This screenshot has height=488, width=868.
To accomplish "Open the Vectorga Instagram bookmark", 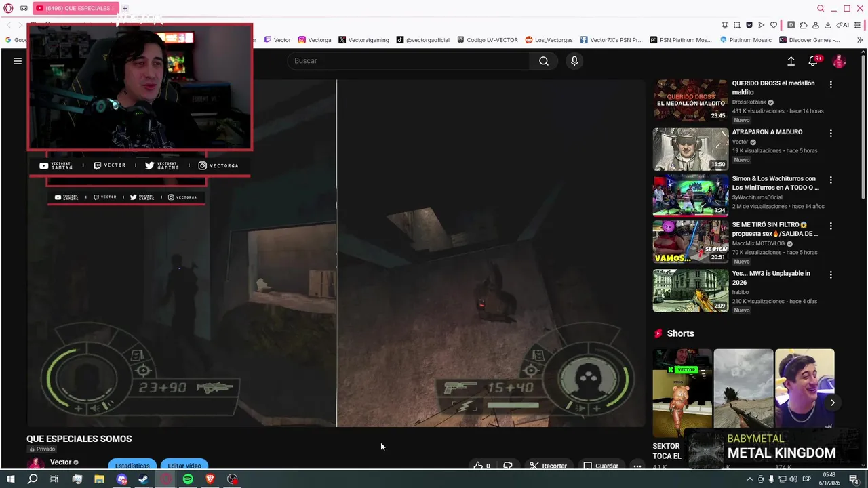I will coord(315,40).
